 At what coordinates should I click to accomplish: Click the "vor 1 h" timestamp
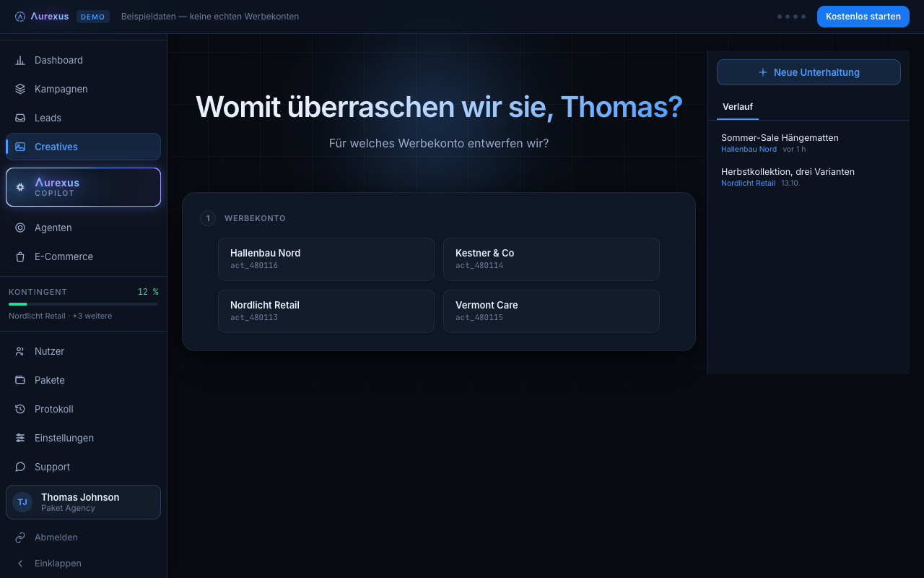[x=794, y=150]
